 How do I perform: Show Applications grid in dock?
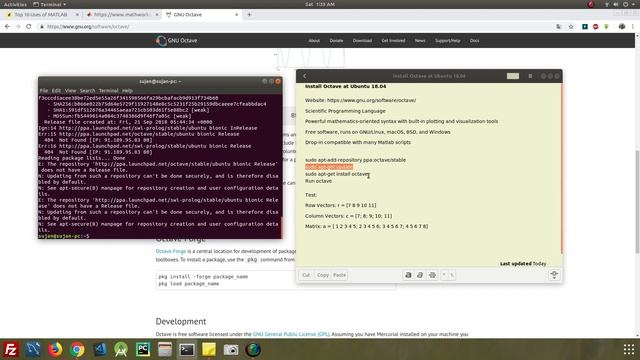coord(629,350)
